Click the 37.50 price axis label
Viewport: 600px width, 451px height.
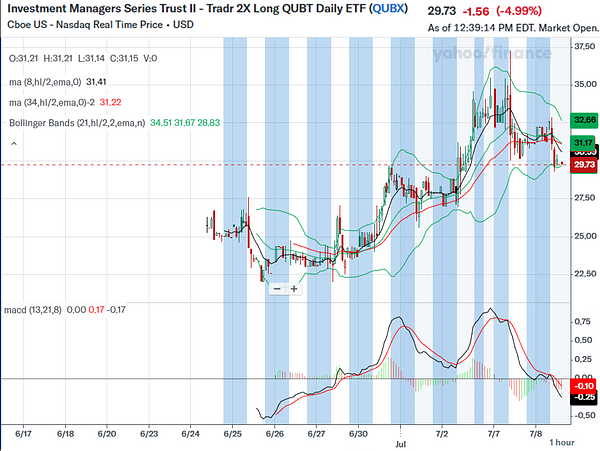(x=585, y=47)
